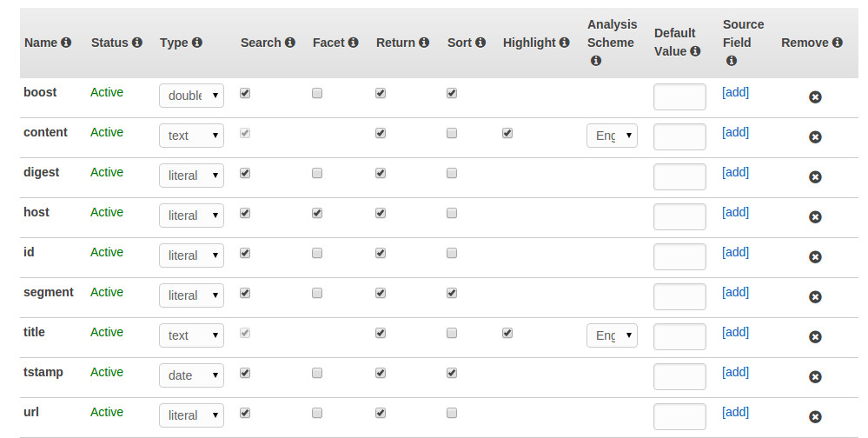Uncheck Sort checkbox for segment field
The image size is (868, 438).
pyautogui.click(x=452, y=293)
